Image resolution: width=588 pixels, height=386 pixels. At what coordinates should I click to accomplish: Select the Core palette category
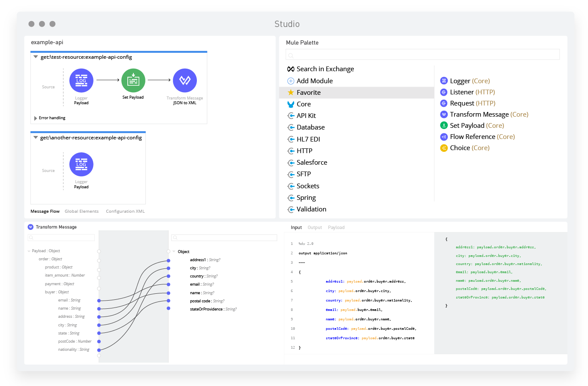[304, 104]
